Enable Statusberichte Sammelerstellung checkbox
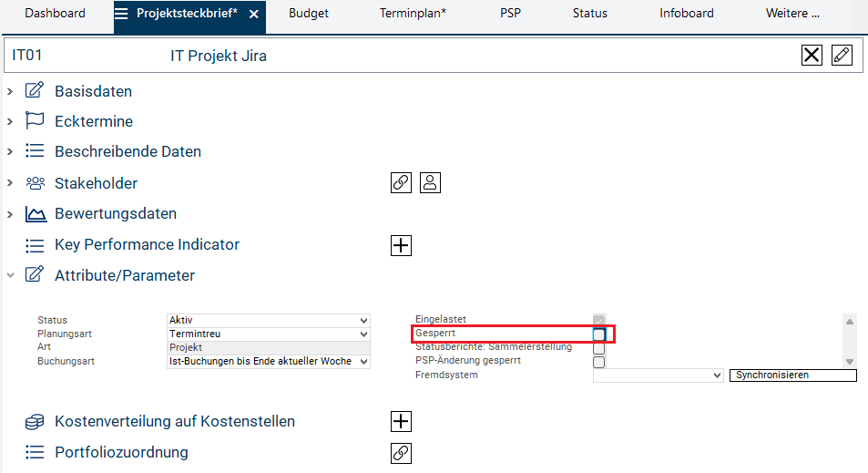The image size is (868, 473). tap(599, 348)
